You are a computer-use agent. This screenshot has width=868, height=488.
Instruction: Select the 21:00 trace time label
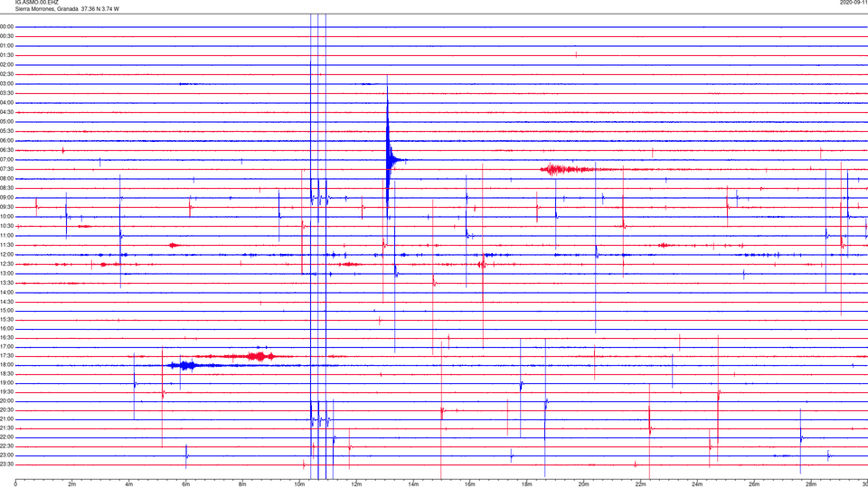point(6,418)
